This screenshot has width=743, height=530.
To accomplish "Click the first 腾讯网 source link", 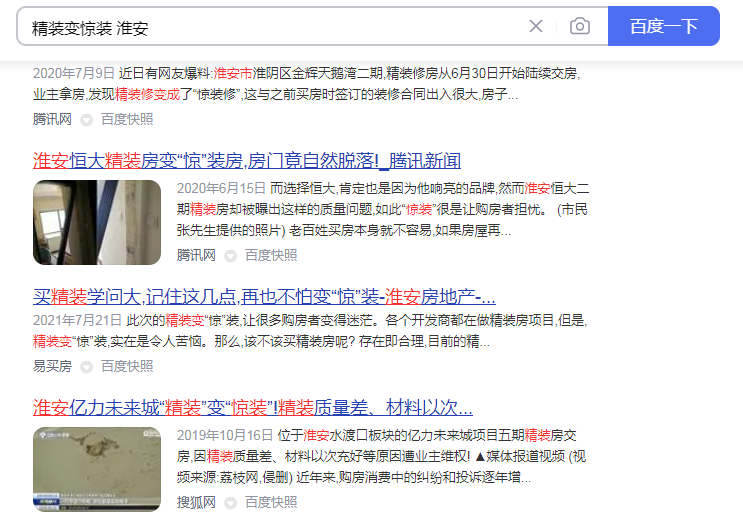I will point(52,119).
